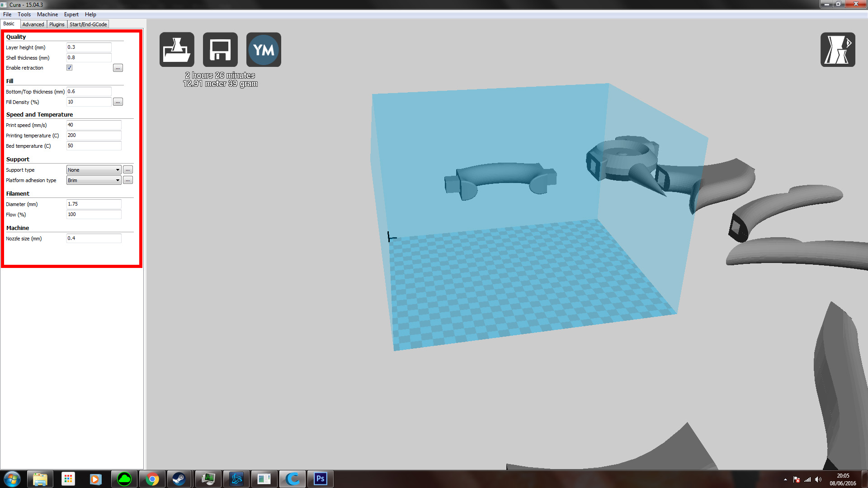Click the YouMagine share icon

[x=264, y=50]
